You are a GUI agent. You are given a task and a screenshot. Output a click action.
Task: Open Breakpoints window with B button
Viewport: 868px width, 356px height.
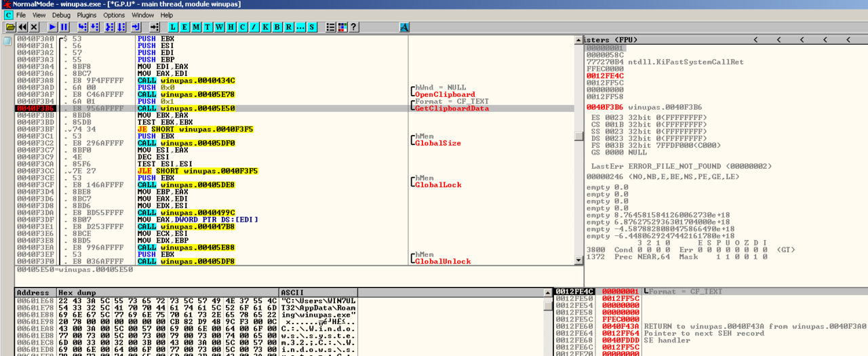pos(277,27)
